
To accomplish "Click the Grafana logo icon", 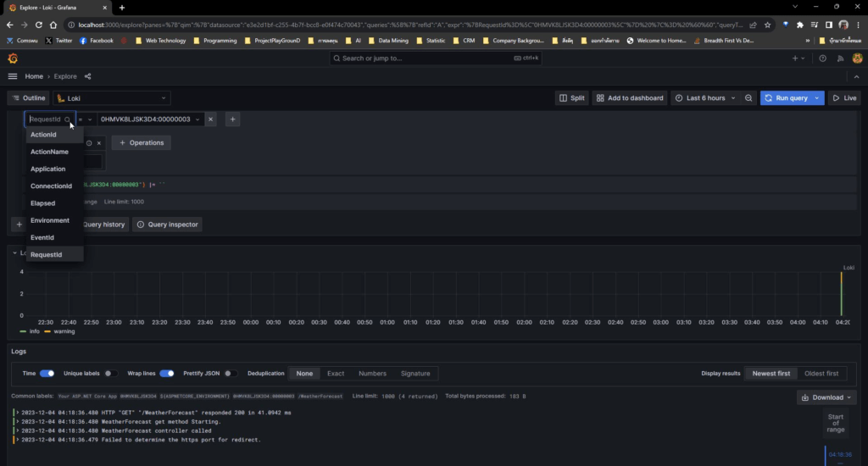I will (x=13, y=58).
